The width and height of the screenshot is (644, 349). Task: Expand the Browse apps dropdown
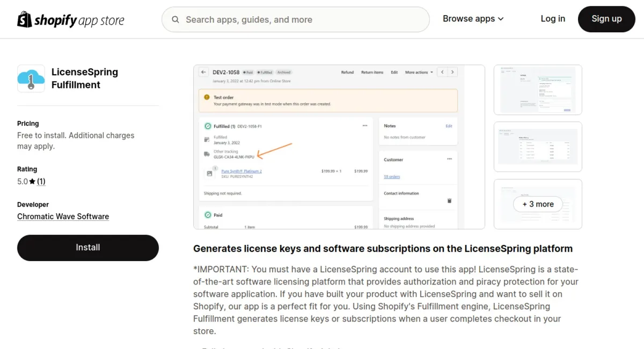(x=473, y=19)
